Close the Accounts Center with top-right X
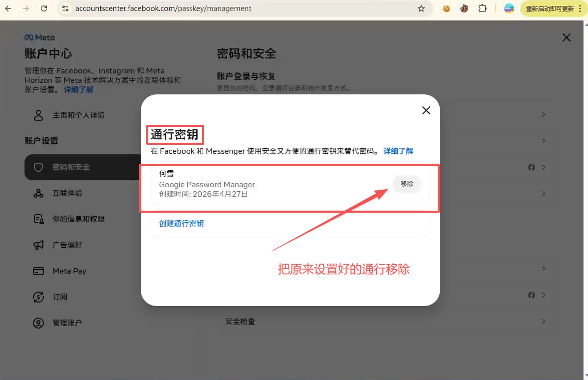 click(x=566, y=37)
